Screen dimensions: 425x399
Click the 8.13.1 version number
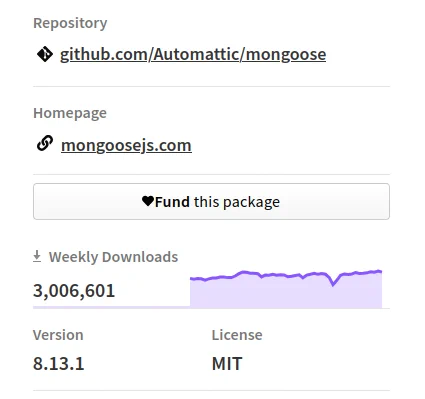click(58, 363)
